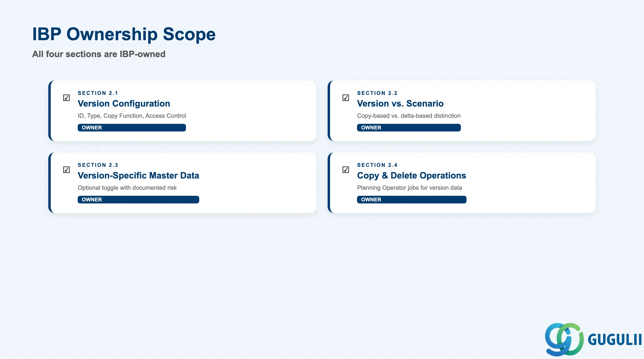Click the GUGULII wordmark text
Image resolution: width=644 pixels, height=359 pixels.
(x=614, y=340)
